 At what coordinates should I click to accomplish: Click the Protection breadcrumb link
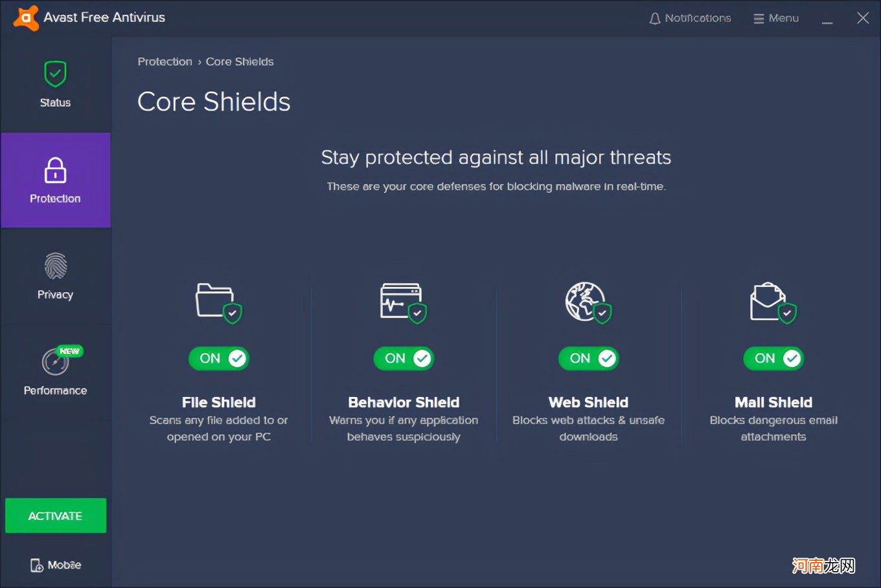(x=165, y=62)
